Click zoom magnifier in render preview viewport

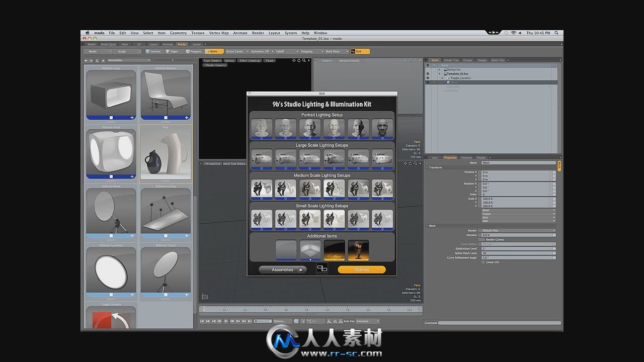point(304,60)
